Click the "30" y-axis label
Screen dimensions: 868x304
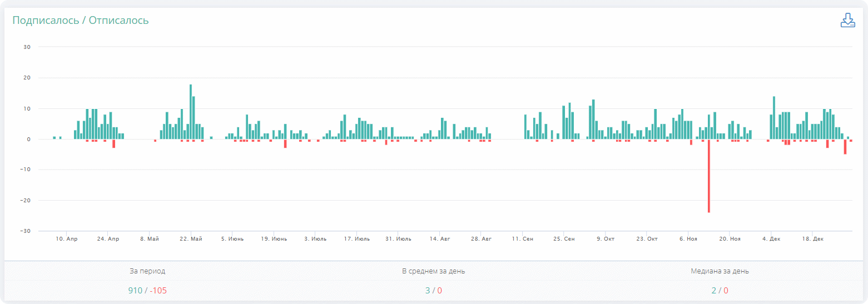pyautogui.click(x=27, y=47)
